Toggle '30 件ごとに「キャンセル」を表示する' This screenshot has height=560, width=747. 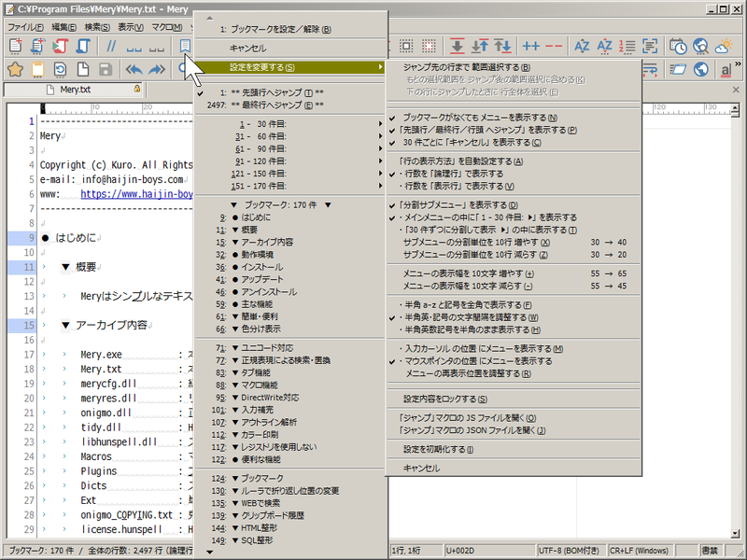[512, 142]
